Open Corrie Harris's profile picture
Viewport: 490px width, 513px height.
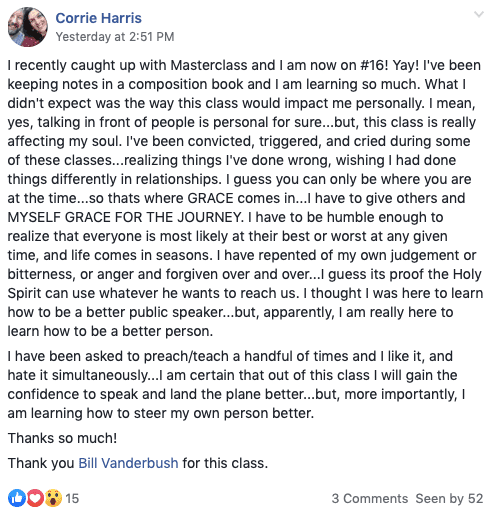pyautogui.click(x=28, y=27)
